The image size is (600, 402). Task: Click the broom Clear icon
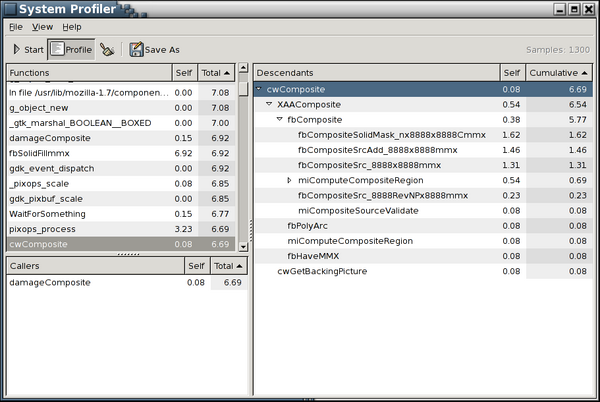tap(107, 49)
